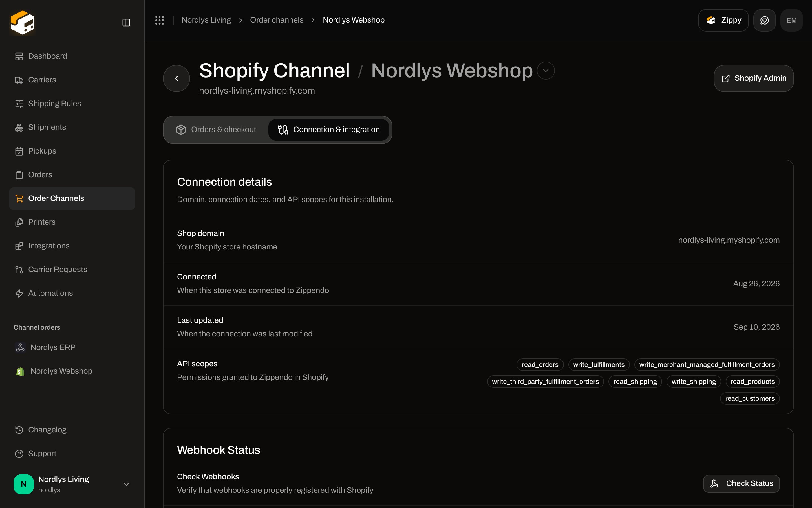812x508 pixels.
Task: Collapse the sidebar panel
Action: pyautogui.click(x=126, y=23)
